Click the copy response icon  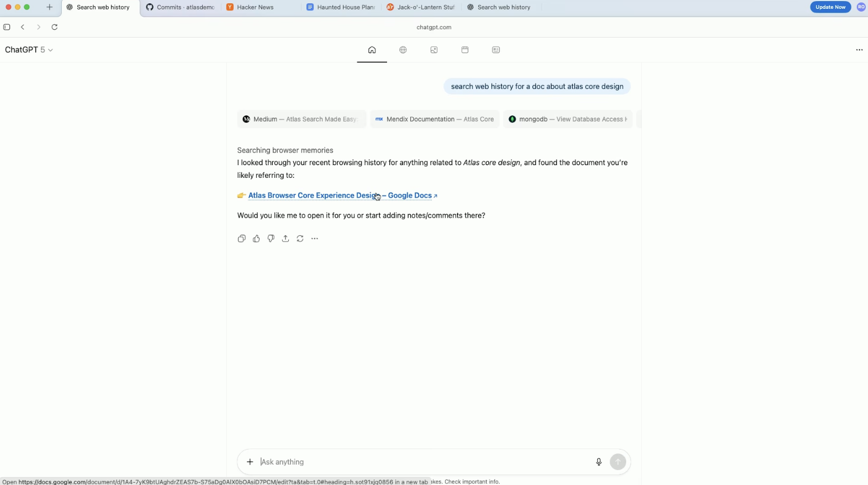click(x=241, y=239)
